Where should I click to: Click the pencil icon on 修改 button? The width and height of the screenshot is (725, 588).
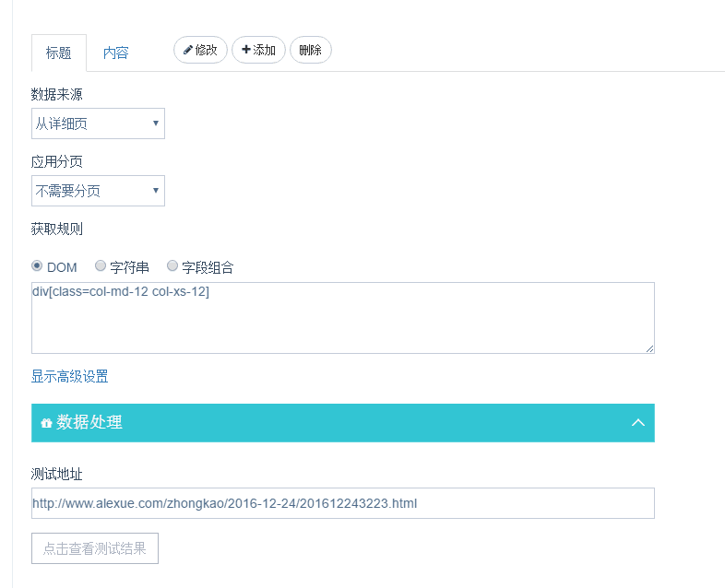click(188, 50)
